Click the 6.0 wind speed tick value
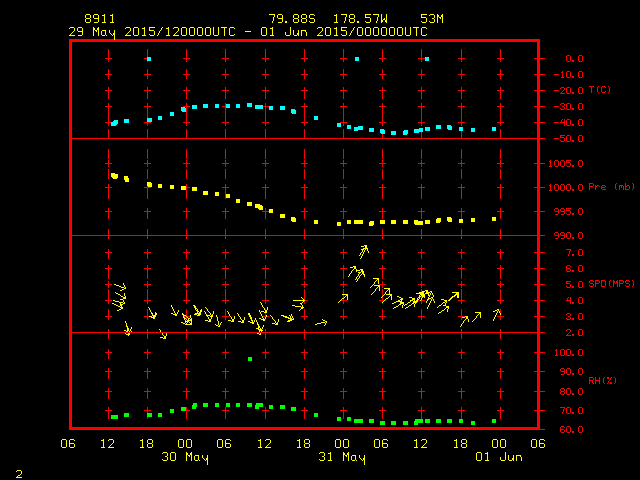Screen dimensions: 640x480 [574, 269]
